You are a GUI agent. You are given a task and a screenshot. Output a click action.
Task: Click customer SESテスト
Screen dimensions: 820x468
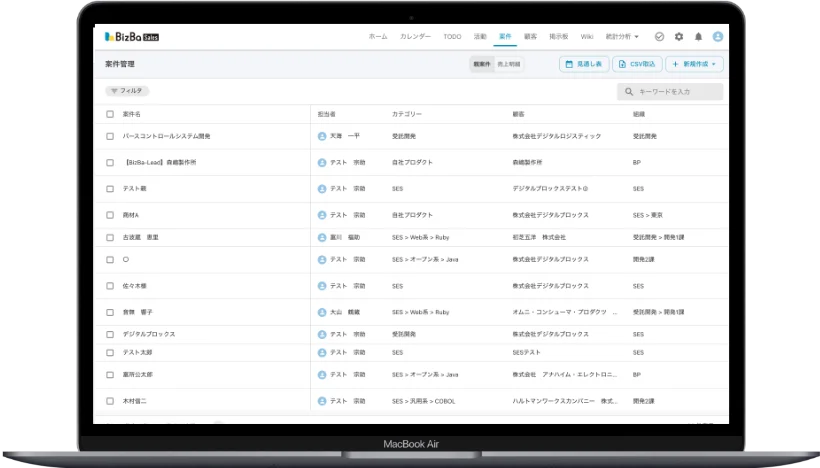[526, 352]
